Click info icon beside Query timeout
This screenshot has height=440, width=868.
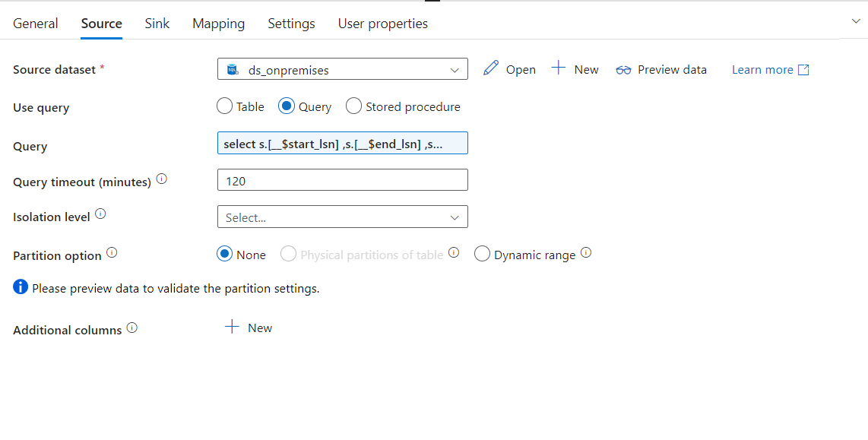click(x=161, y=180)
